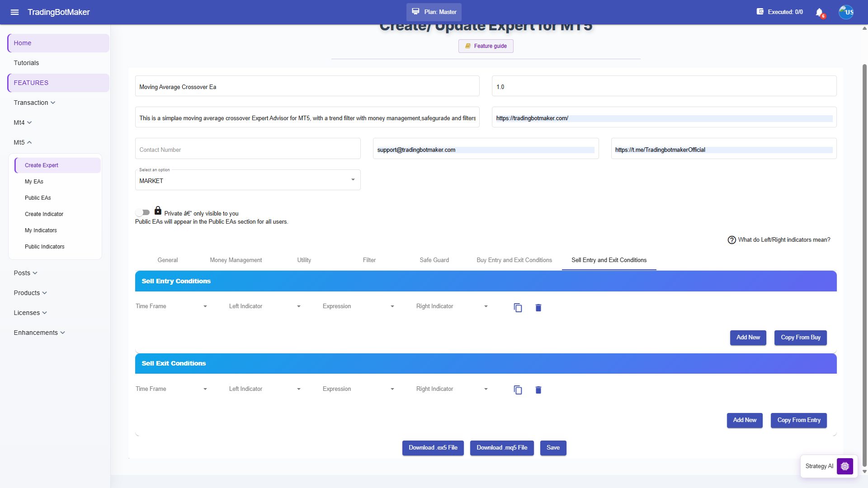Screen dimensions: 868x488
Task: Focus the expert name field
Action: 307,86
